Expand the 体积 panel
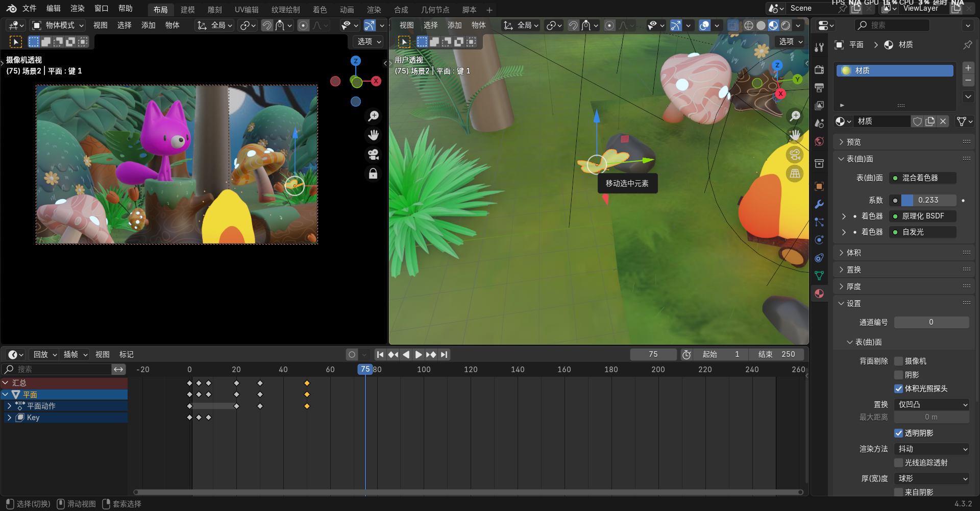The height and width of the screenshot is (511, 980). [853, 253]
